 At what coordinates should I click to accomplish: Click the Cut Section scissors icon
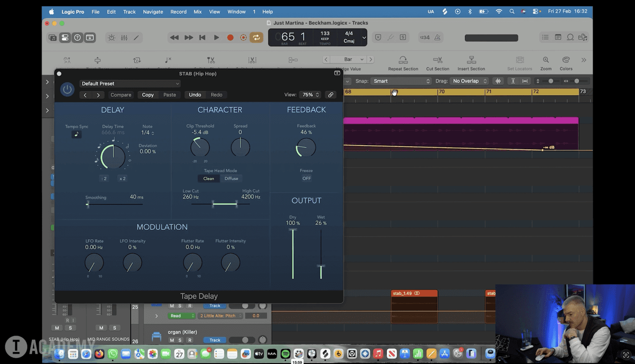(x=438, y=60)
